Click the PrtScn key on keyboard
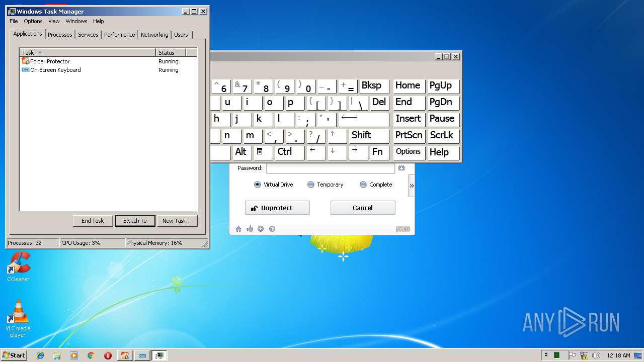The height and width of the screenshot is (362, 644). 409,136
